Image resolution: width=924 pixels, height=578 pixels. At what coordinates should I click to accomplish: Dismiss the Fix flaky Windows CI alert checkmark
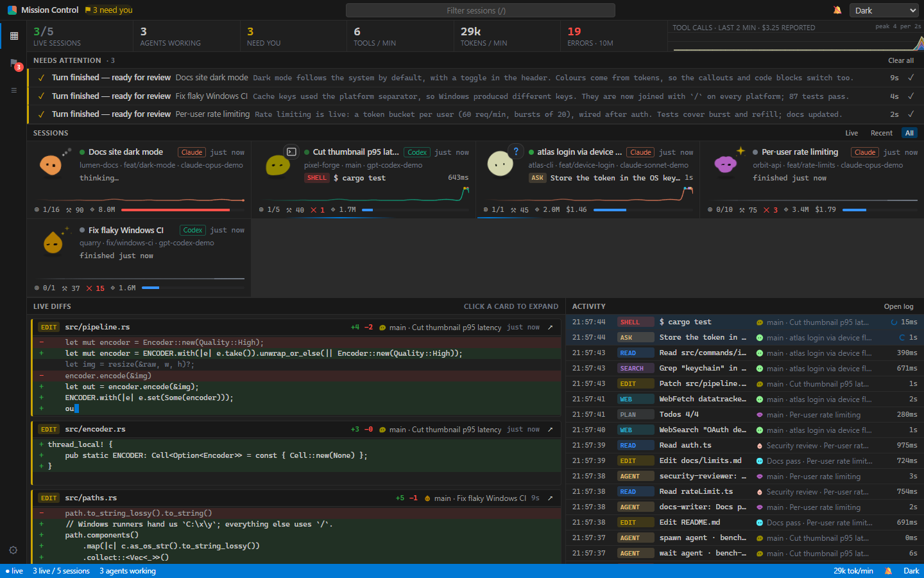[911, 96]
